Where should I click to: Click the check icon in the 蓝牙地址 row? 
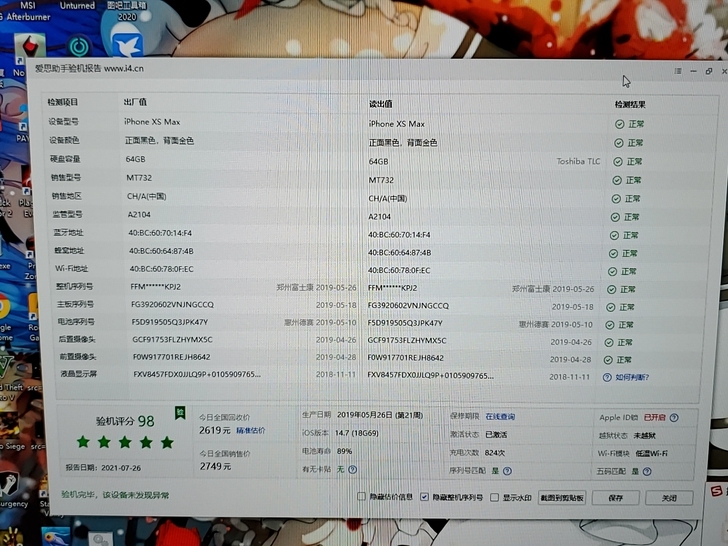coord(614,235)
